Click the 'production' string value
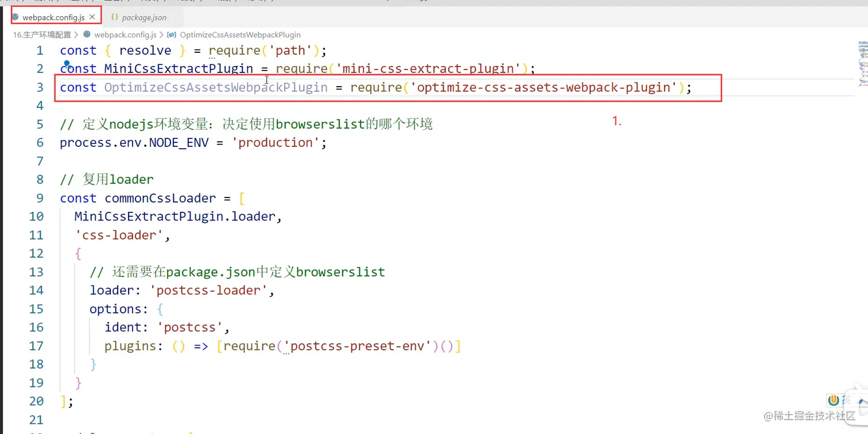Image resolution: width=868 pixels, height=434 pixels. tap(275, 142)
